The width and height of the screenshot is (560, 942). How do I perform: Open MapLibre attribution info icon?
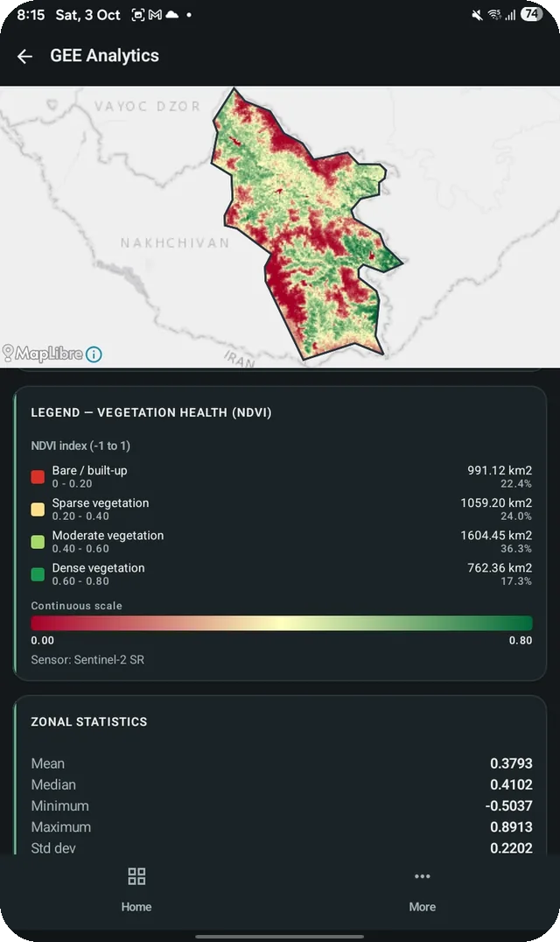(x=94, y=355)
